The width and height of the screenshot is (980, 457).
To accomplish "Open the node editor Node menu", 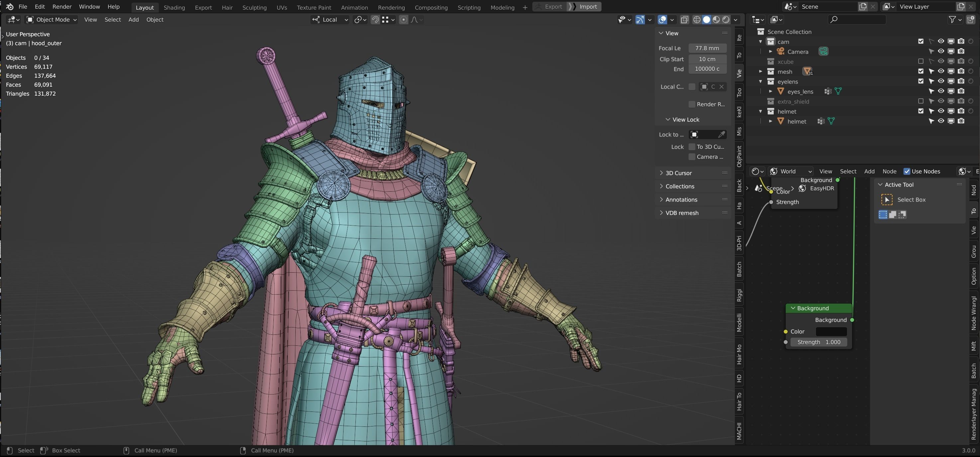I will click(889, 171).
